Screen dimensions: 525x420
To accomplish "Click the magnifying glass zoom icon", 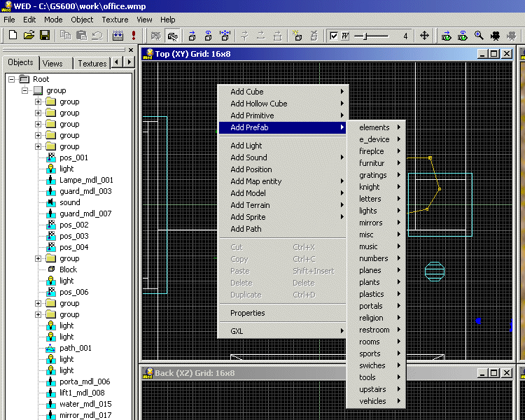I will point(479,35).
